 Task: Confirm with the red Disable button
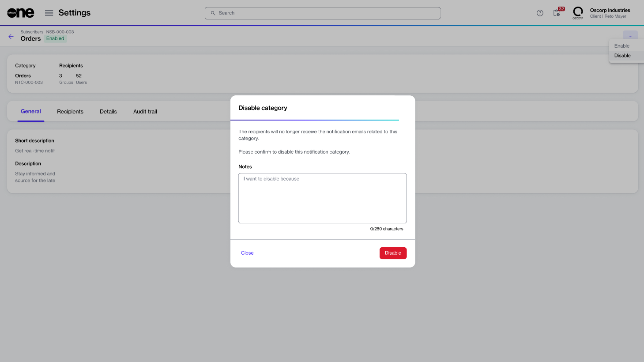(x=393, y=253)
